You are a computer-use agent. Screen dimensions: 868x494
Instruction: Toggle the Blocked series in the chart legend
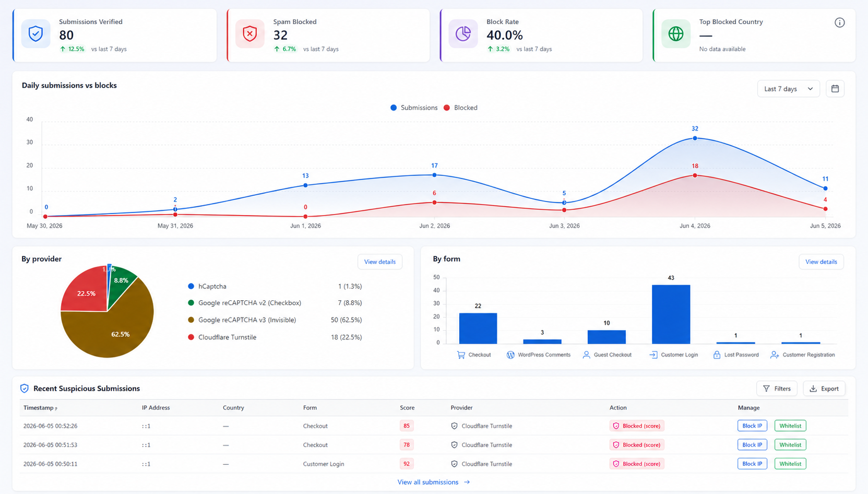[460, 108]
